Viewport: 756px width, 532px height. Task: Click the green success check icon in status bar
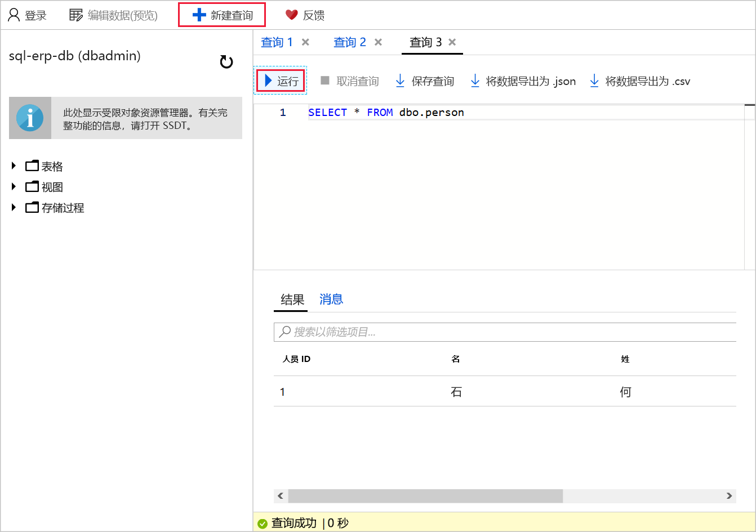pos(262,524)
